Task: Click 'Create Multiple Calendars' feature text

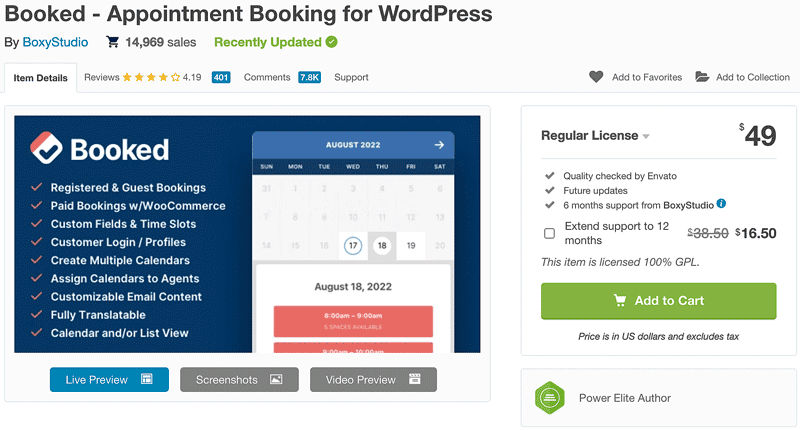Action: 120,261
